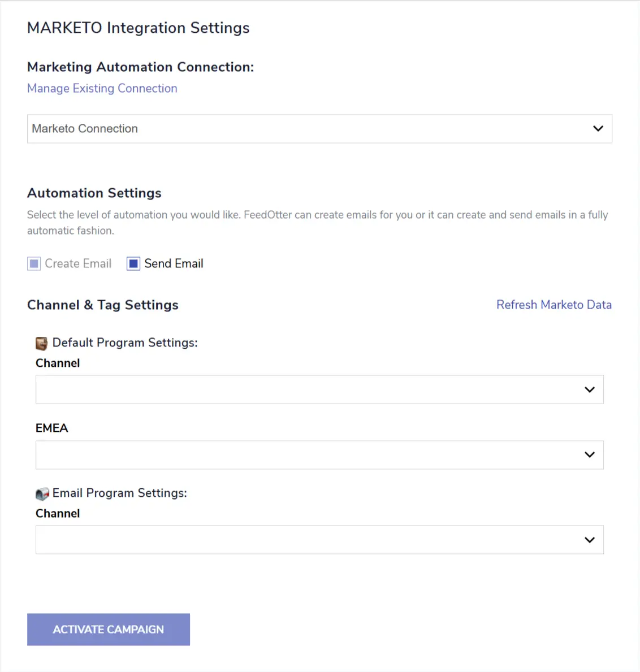
Task: Click the Default Program Channel chevron arrow
Action: (x=590, y=390)
